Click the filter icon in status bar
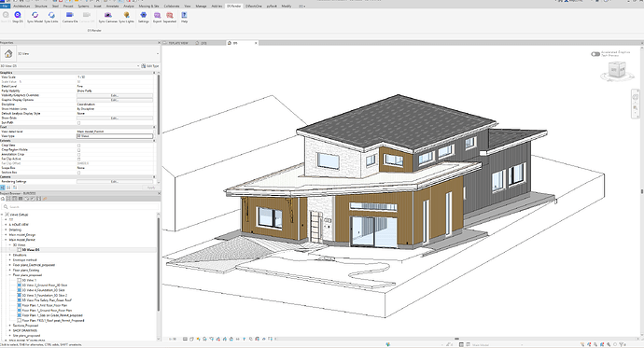This screenshot has height=348, width=644. (x=622, y=344)
